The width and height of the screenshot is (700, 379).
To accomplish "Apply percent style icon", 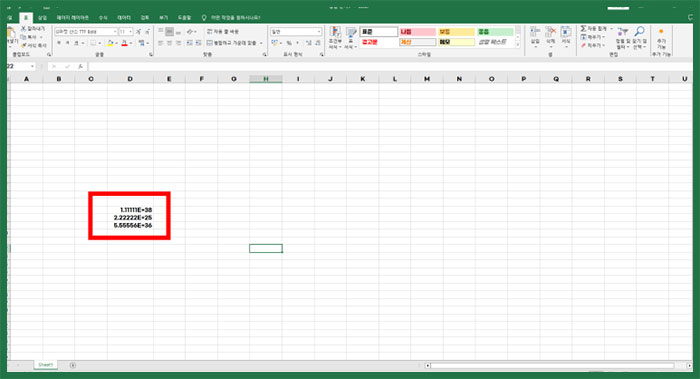I will [289, 43].
